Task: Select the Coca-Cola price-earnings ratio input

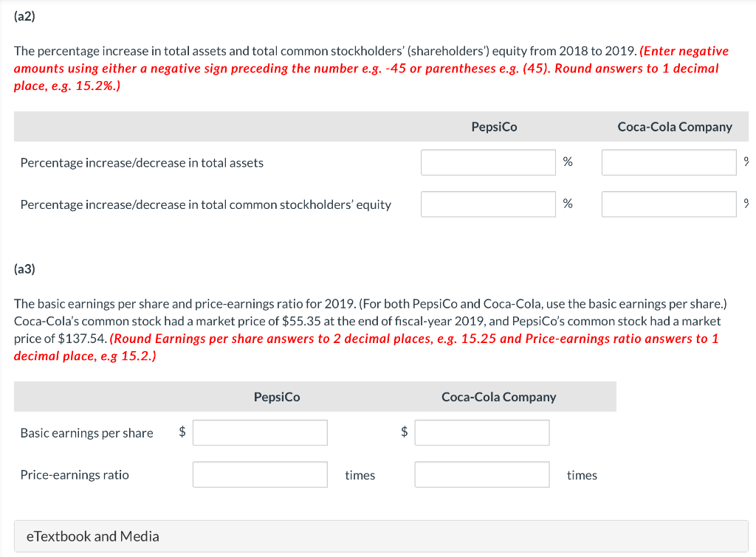Action: pos(481,474)
